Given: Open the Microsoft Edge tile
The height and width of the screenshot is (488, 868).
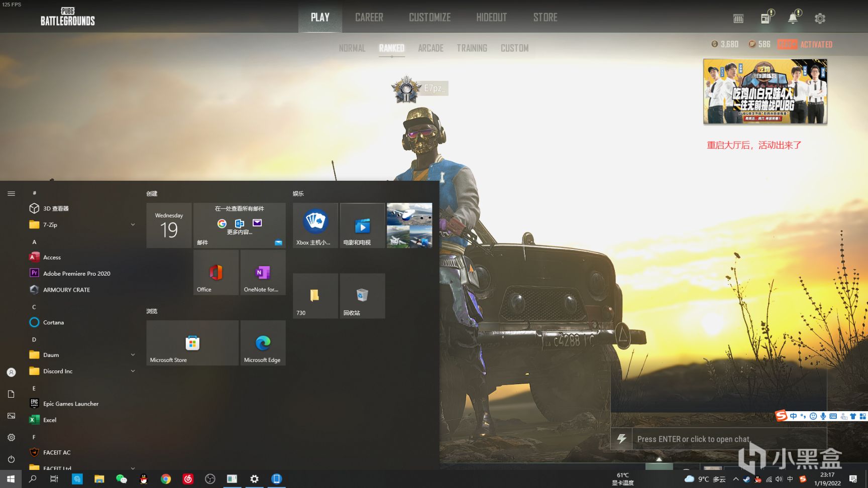Looking at the screenshot, I should 263,343.
